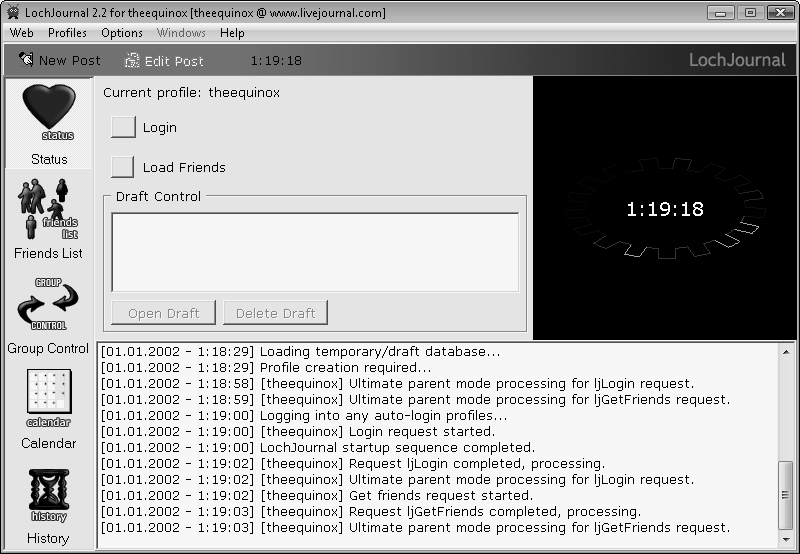Select 1:18:58 ljLogin parent mode log line
Image resolution: width=800 pixels, height=554 pixels.
[397, 383]
